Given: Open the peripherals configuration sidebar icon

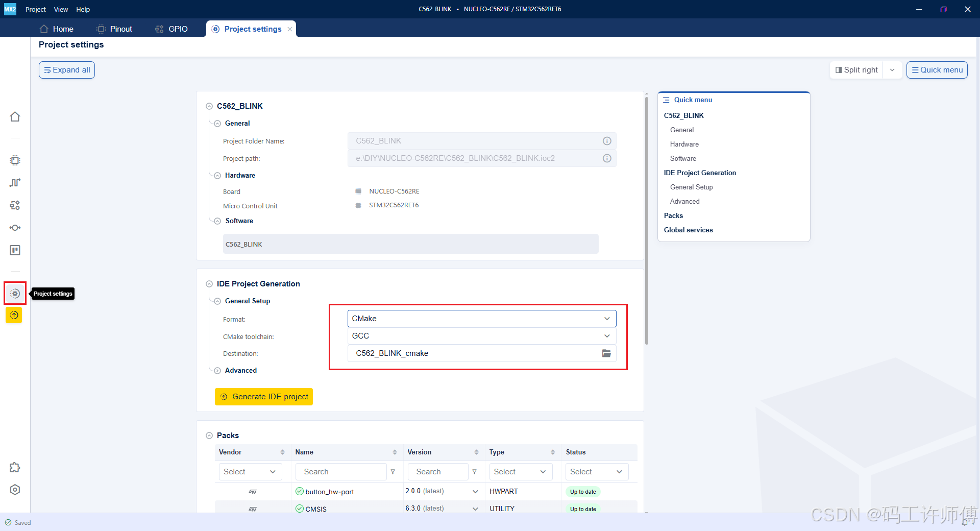Looking at the screenshot, I should [15, 205].
